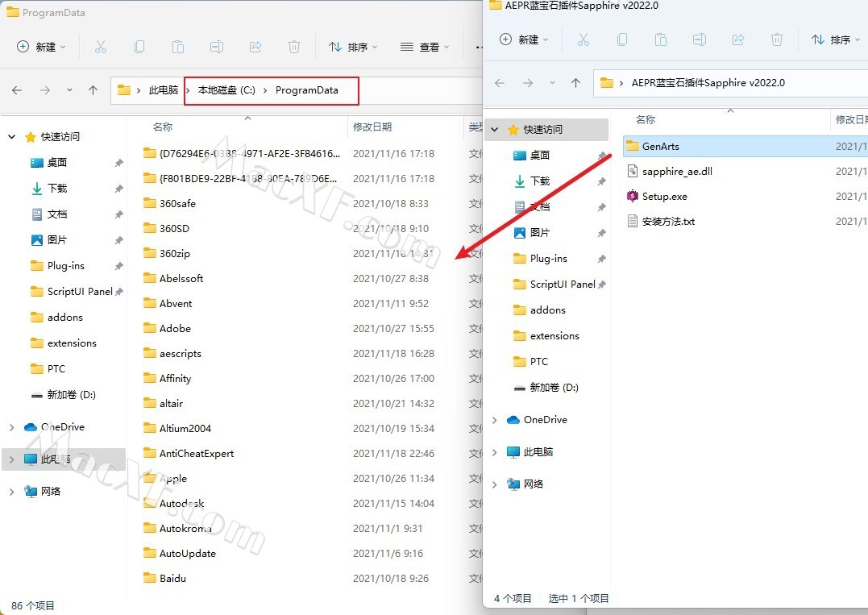Open PTC in Sapphire window sidebar

538,361
